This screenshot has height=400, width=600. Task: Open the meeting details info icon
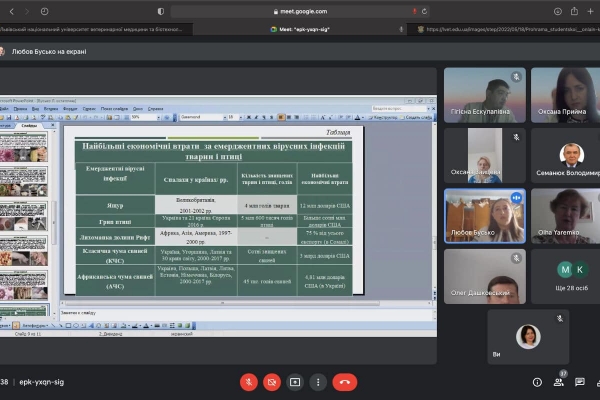537,382
